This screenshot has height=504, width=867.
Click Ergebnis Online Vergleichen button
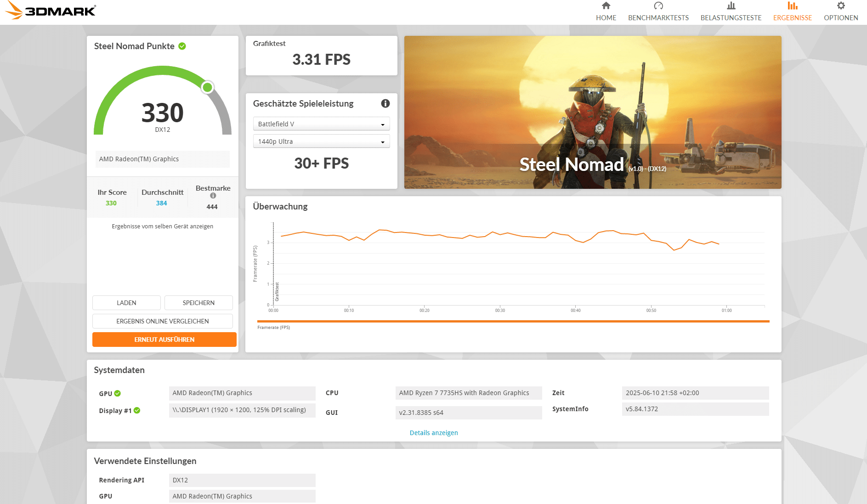click(162, 321)
